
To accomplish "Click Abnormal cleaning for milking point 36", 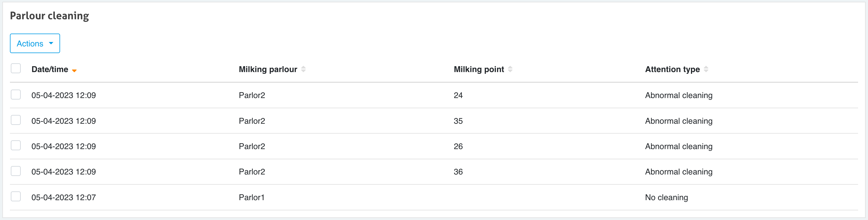I will (x=679, y=172).
